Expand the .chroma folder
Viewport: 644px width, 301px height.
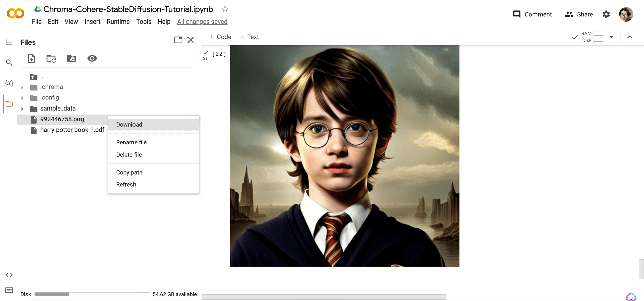pos(22,87)
